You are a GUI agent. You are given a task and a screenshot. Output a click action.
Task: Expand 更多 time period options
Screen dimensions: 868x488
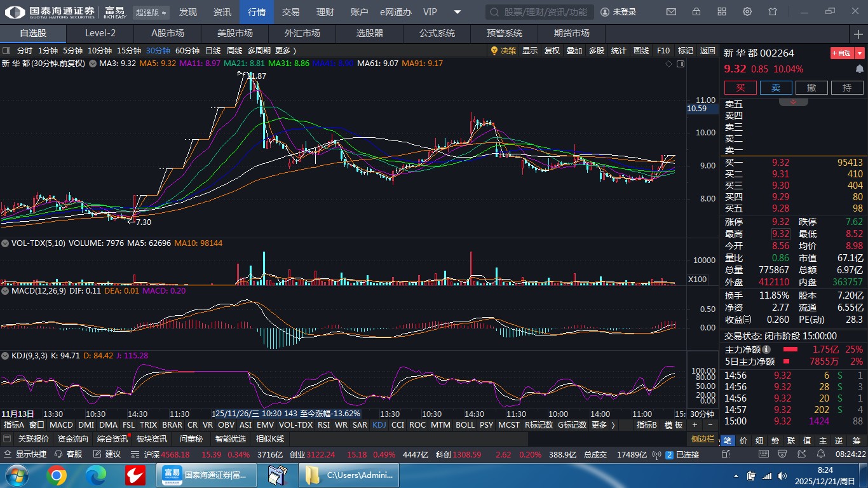click(x=285, y=51)
